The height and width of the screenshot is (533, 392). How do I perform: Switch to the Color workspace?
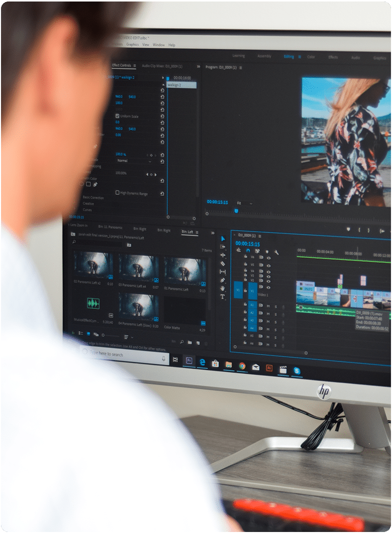(311, 57)
